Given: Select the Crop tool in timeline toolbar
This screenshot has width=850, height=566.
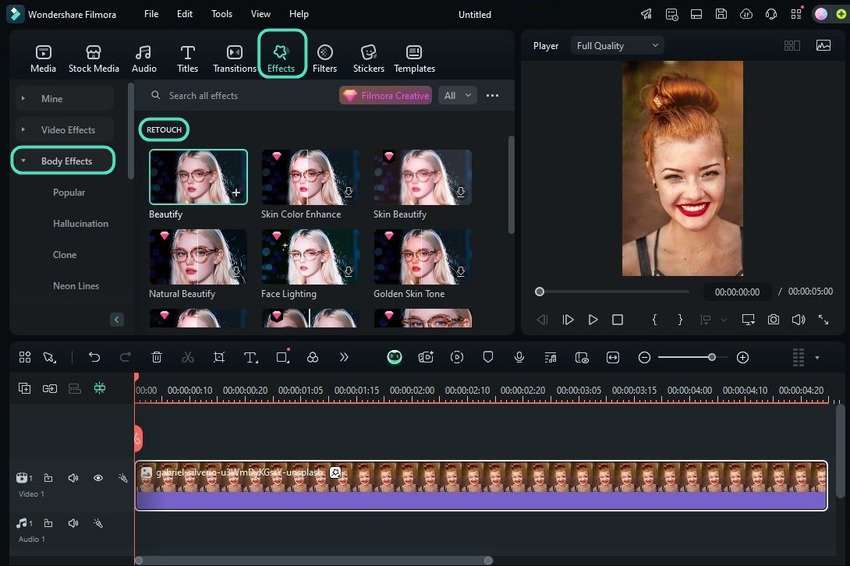Looking at the screenshot, I should (219, 357).
